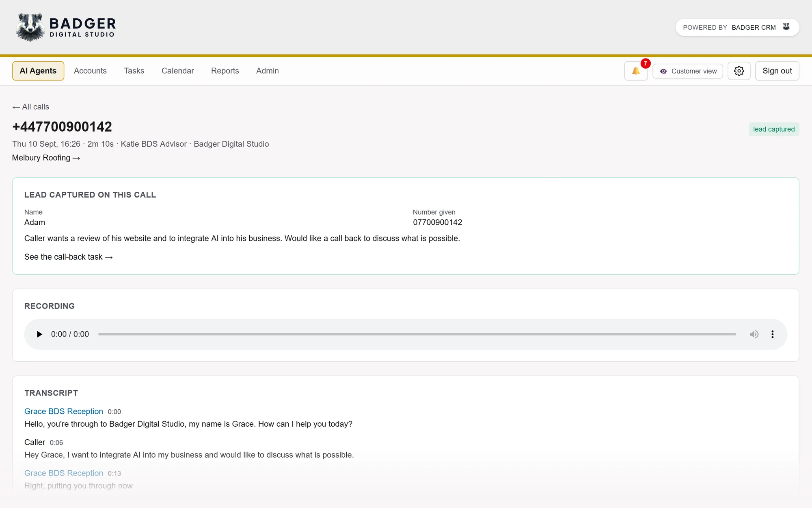Viewport: 812px width, 508px height.
Task: Click the Badger Digital Studio logo
Action: [x=66, y=27]
